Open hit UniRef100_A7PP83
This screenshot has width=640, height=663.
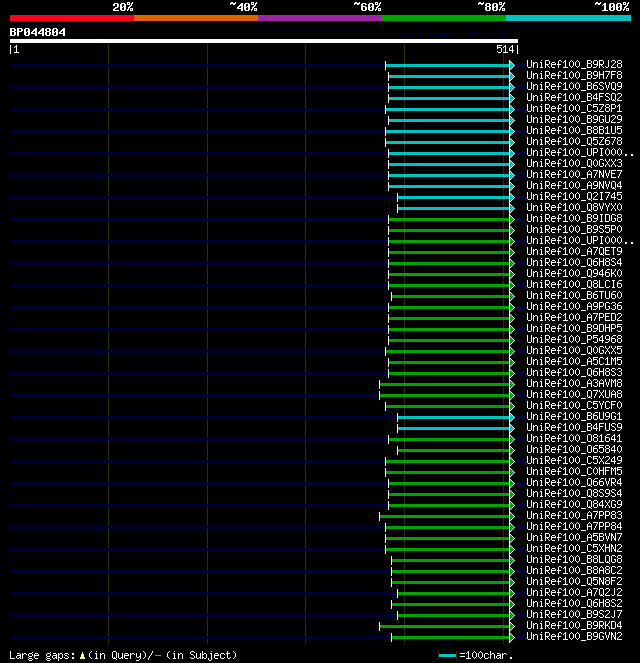coord(574,515)
